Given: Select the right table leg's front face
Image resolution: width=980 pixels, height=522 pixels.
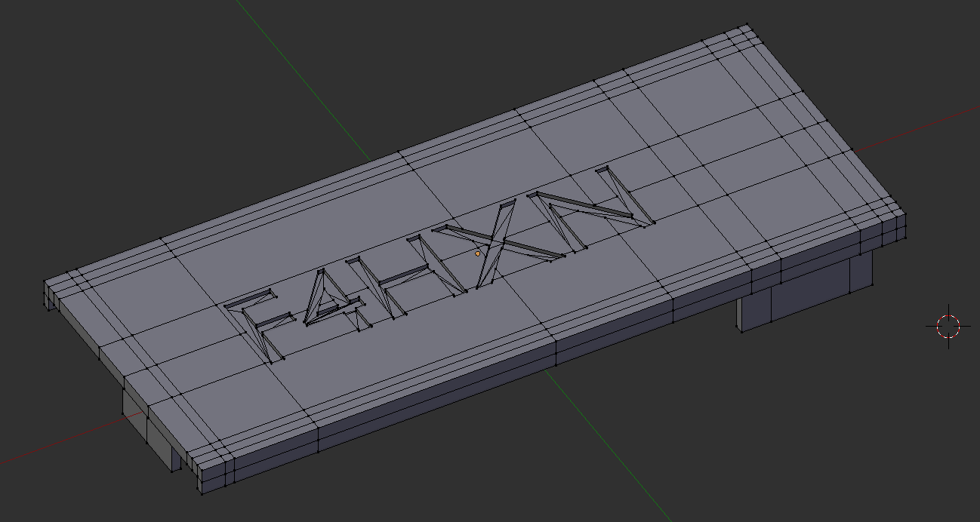Looking at the screenshot, I should [x=754, y=312].
